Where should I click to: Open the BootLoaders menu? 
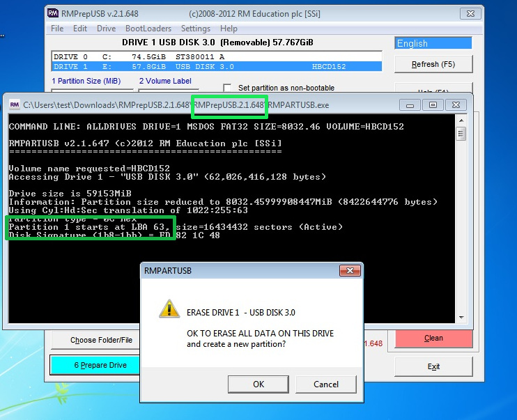coord(148,29)
